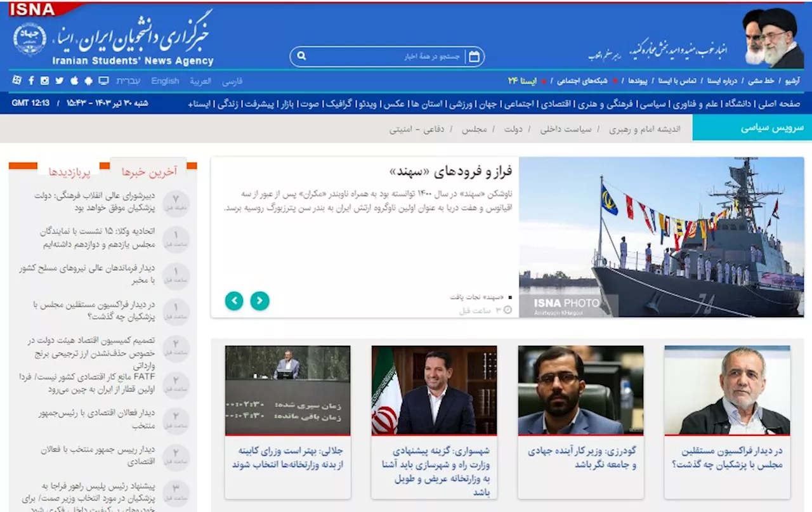Switch to the آخرین خبرها tab
Screen dimensions: 812x512
(149, 171)
